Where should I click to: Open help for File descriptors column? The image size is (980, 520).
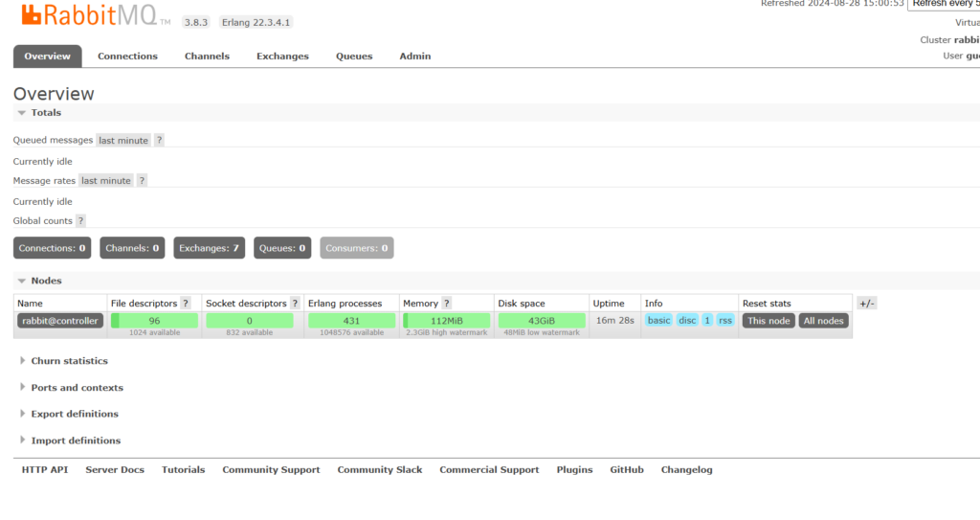coord(186,304)
